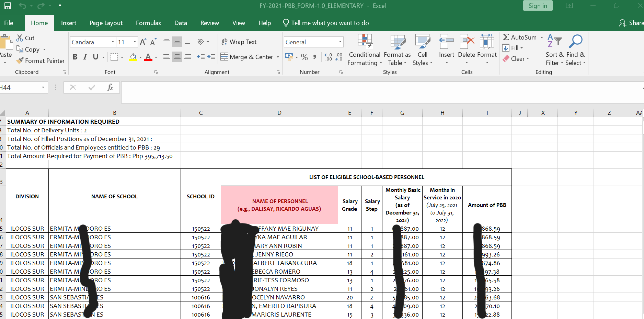Open Clear options
The height and width of the screenshot is (319, 644).
pos(515,59)
